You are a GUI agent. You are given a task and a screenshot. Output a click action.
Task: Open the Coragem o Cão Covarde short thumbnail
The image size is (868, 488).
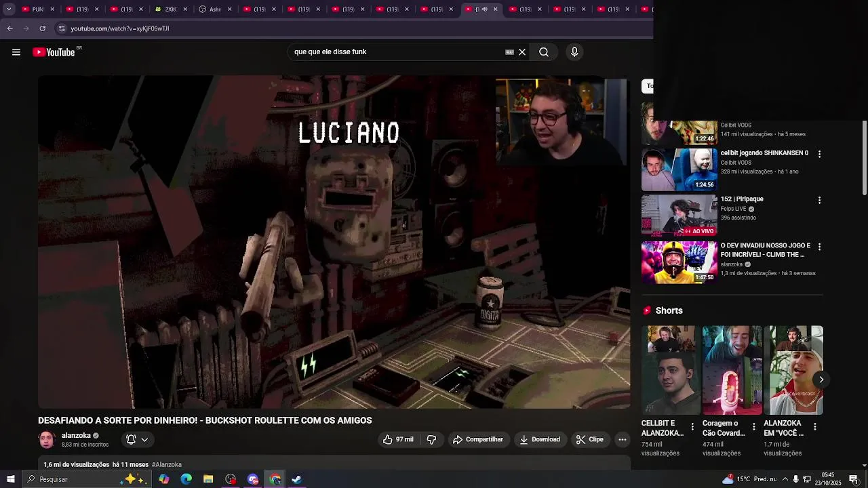click(732, 370)
